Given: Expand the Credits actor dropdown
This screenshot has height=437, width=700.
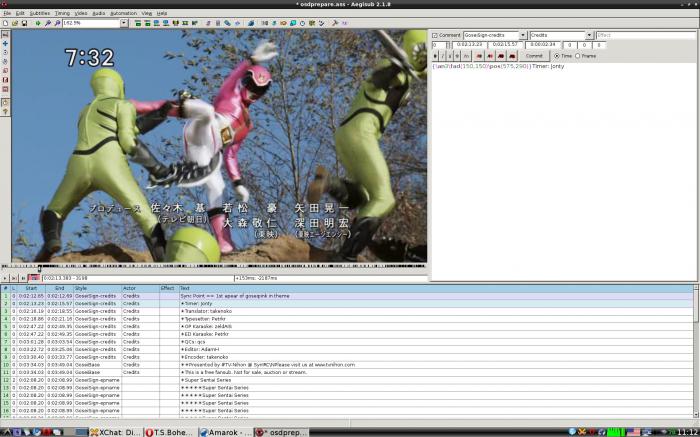Looking at the screenshot, I should (x=589, y=35).
